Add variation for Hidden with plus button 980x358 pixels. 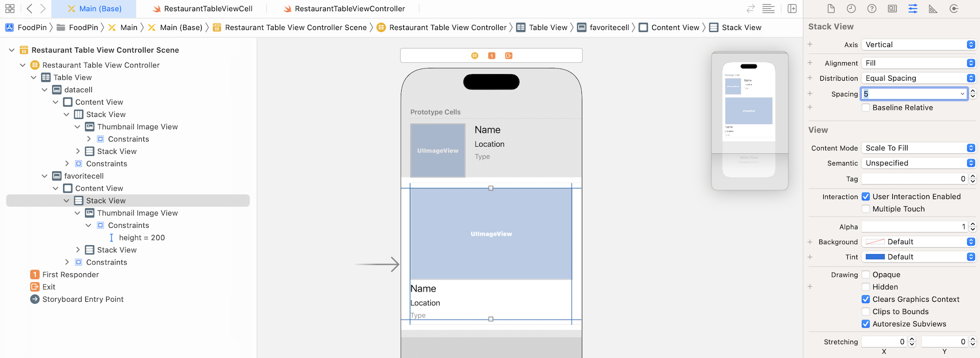coord(810,287)
